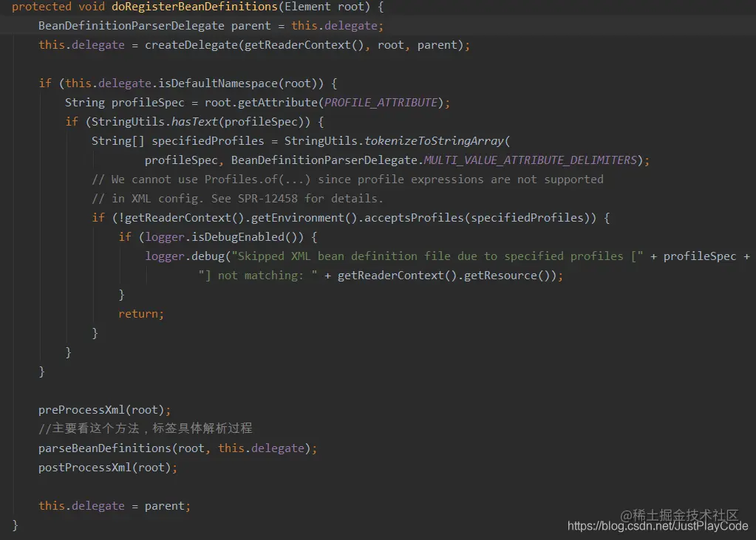Click the "] not matching: " string literal
756x540 pixels.
click(258, 276)
